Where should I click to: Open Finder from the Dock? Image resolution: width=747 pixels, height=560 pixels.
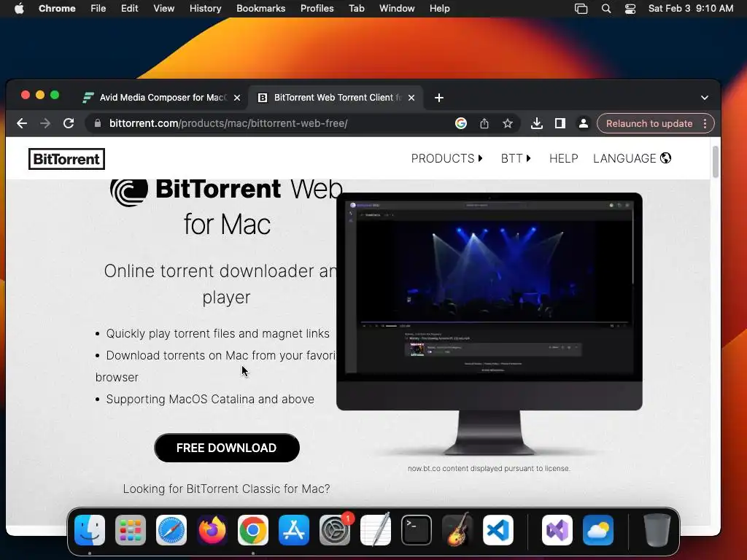[90, 530]
